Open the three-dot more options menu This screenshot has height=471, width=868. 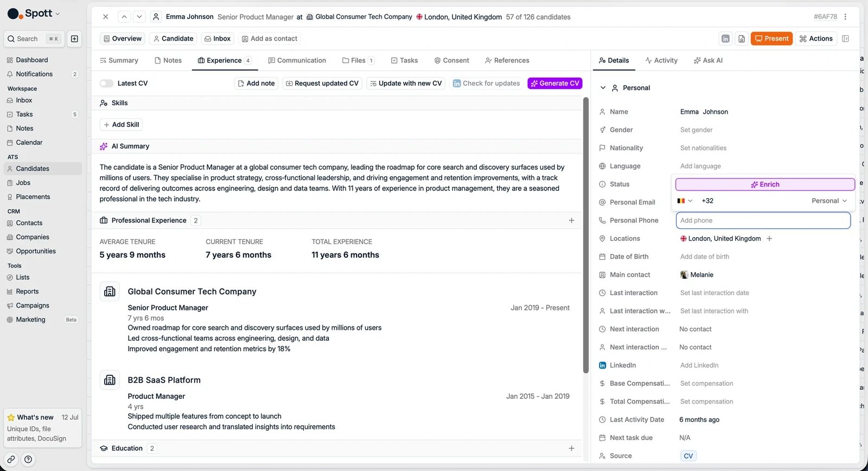point(845,17)
